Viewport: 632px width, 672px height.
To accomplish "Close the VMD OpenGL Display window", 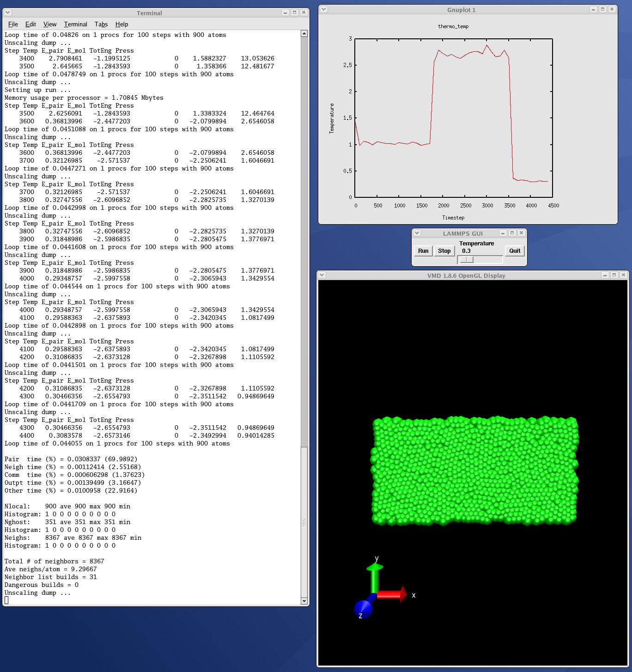I will pos(623,275).
